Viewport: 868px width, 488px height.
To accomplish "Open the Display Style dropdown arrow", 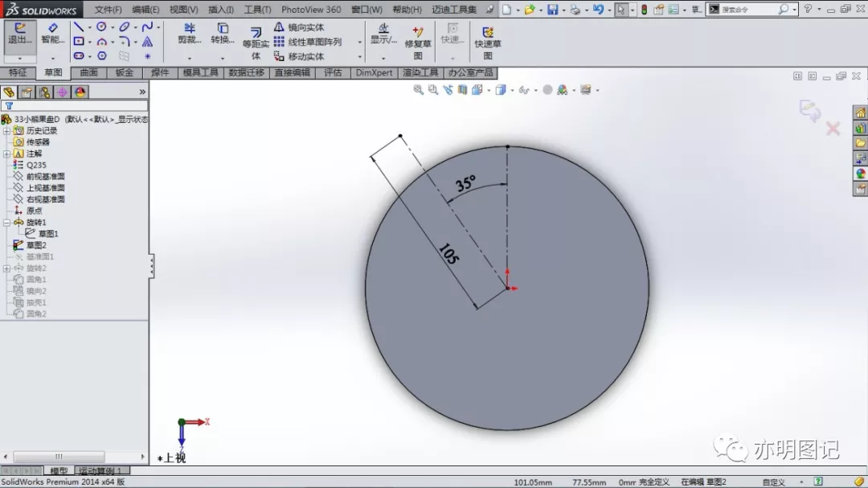I will (512, 90).
